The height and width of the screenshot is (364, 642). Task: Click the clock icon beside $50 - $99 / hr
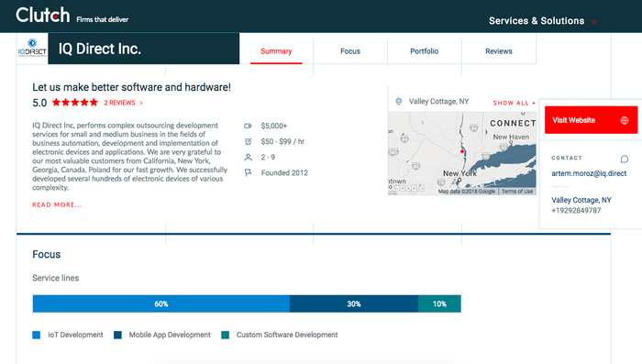249,141
